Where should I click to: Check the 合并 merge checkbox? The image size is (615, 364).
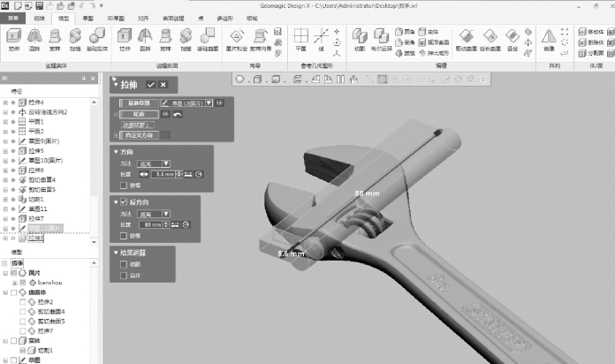(124, 276)
